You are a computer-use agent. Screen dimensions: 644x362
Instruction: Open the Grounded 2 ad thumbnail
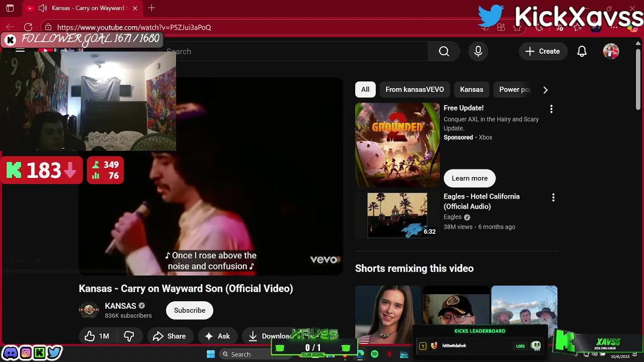[397, 145]
